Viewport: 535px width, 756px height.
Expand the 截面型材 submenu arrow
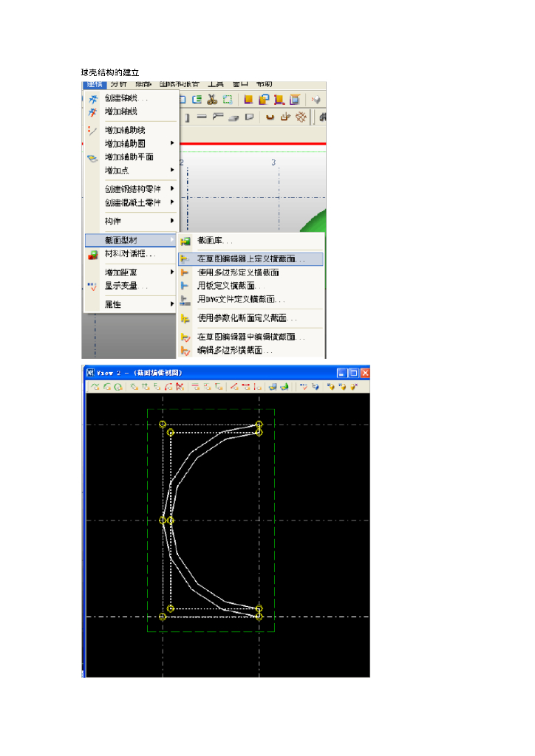click(172, 240)
